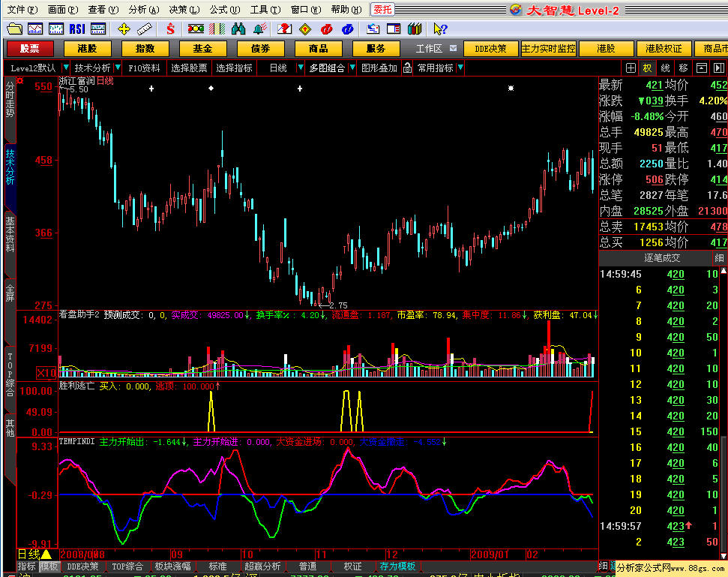Open the 帮助 menu
The width and height of the screenshot is (728, 577).
pos(346,9)
